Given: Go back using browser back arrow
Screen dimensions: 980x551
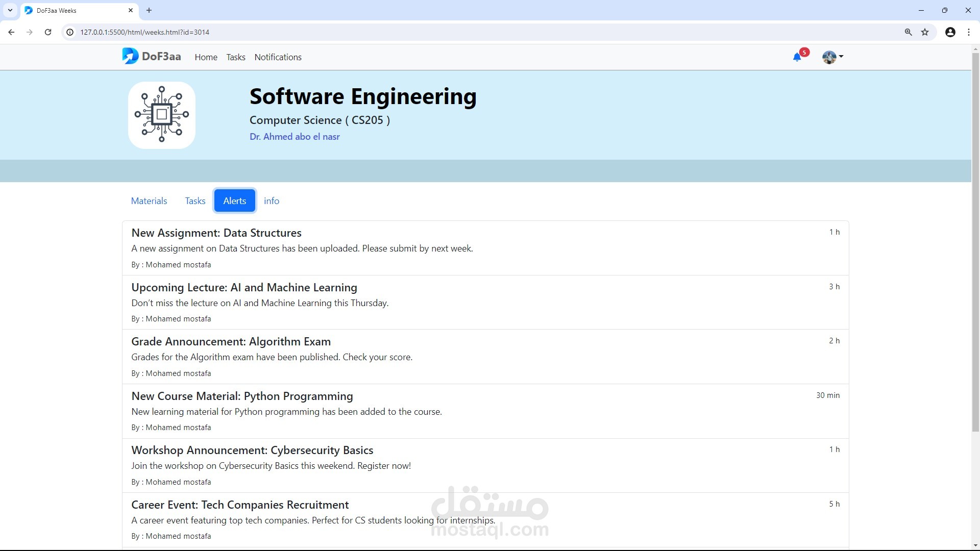Looking at the screenshot, I should [x=11, y=32].
